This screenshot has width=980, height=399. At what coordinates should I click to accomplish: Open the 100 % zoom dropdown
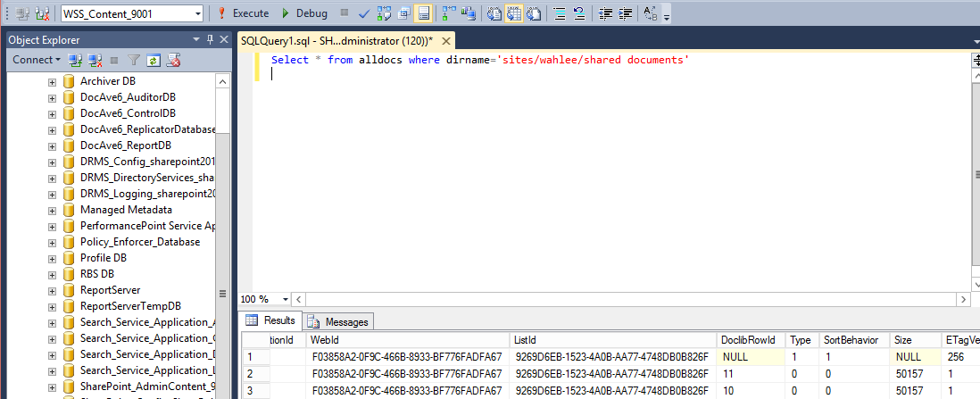coord(287,300)
